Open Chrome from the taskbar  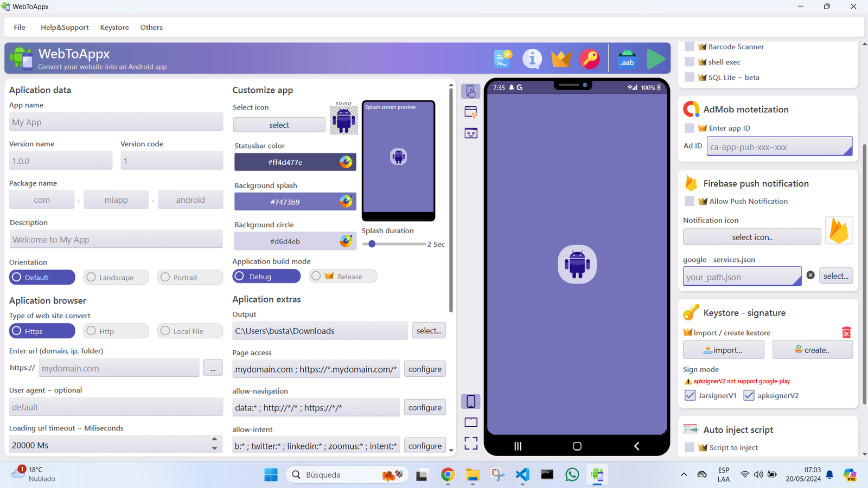click(x=448, y=475)
